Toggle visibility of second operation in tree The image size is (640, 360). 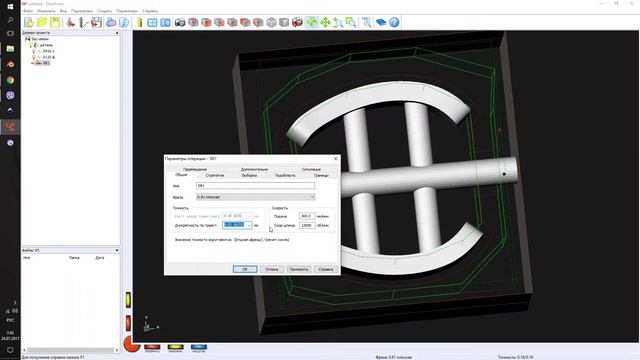tap(33, 58)
